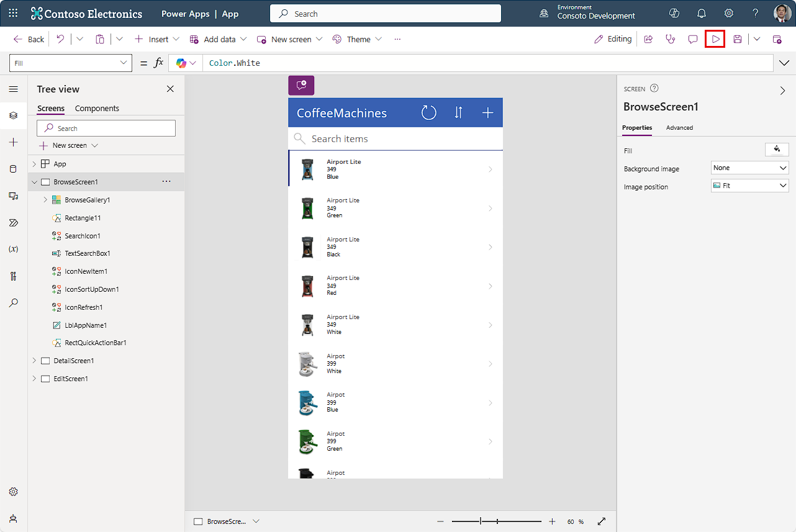Open the Data cylinder icon in the left rail
Screen dimensions: 796x532
click(14, 169)
